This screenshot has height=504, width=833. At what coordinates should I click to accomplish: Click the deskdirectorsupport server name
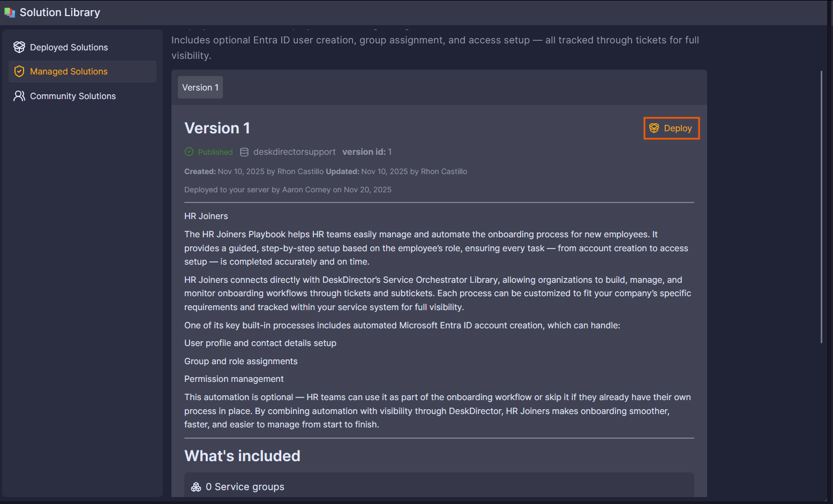(x=294, y=152)
